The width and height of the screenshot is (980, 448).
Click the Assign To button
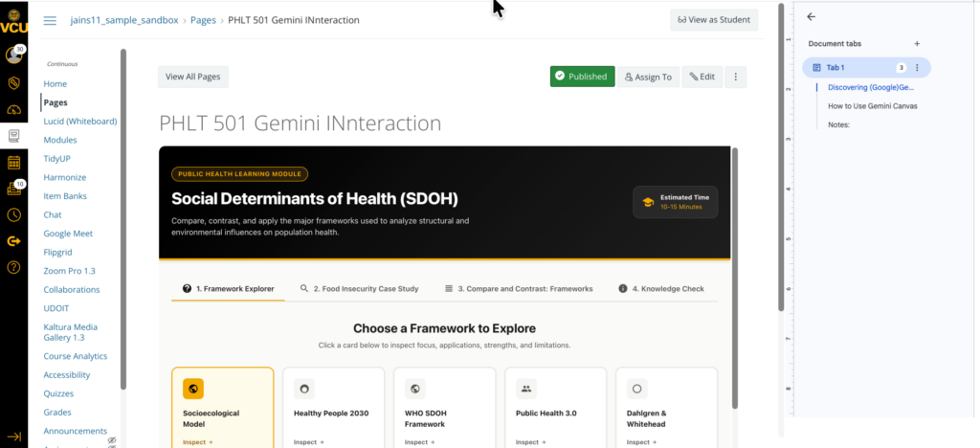[648, 77]
